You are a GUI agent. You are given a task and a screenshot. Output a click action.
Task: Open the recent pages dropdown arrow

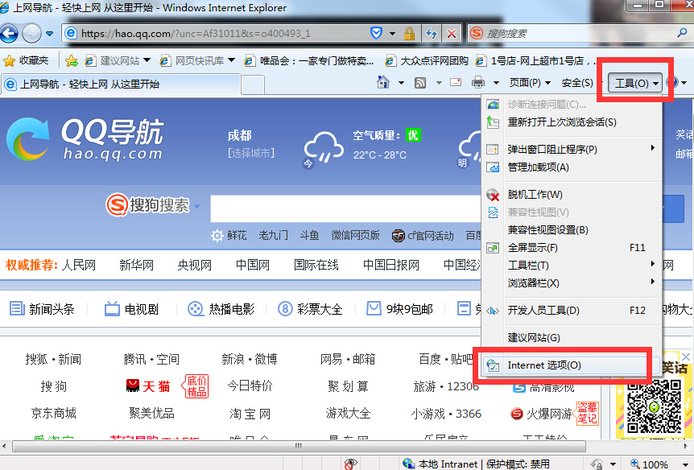pyautogui.click(x=49, y=34)
